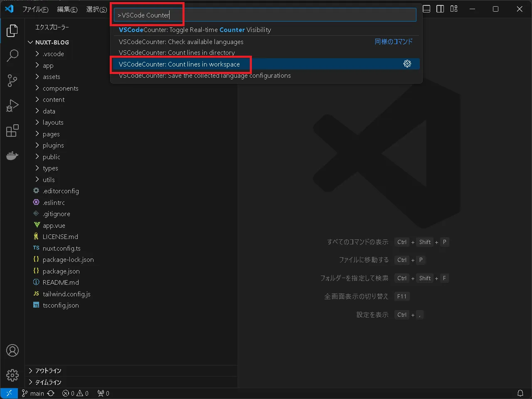The height and width of the screenshot is (399, 532).
Task: Open the .gitignore file
Action: (x=131, y=214)
